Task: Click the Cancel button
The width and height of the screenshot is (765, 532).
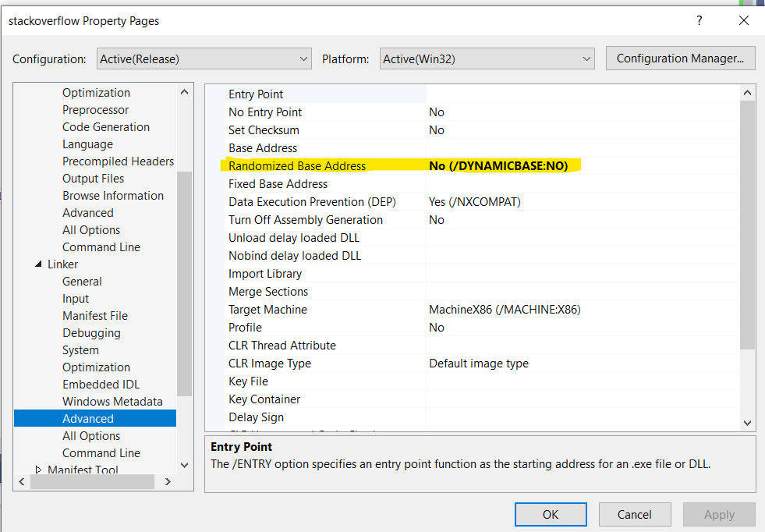Action: (634, 514)
